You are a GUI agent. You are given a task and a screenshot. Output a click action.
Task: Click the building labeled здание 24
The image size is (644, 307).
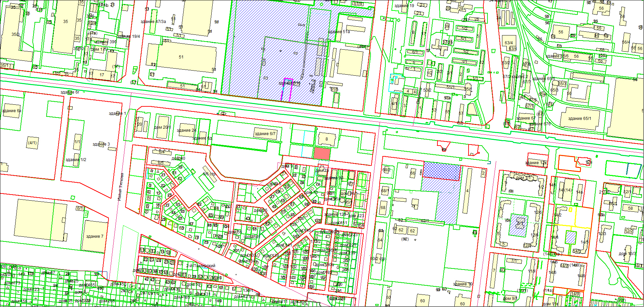(186, 130)
